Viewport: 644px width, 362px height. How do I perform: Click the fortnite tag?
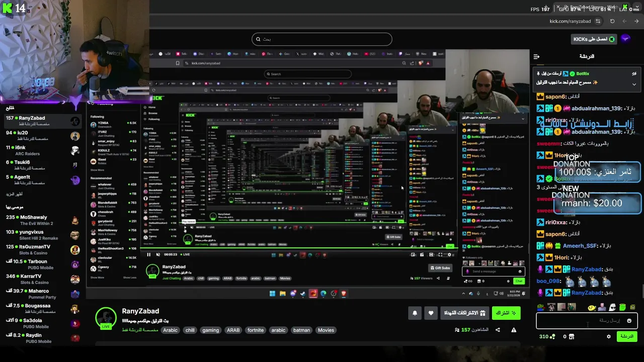[x=255, y=330]
